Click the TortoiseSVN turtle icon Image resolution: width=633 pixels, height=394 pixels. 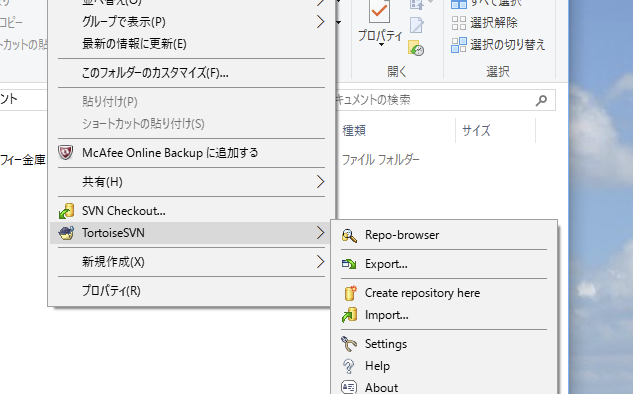[x=66, y=233]
